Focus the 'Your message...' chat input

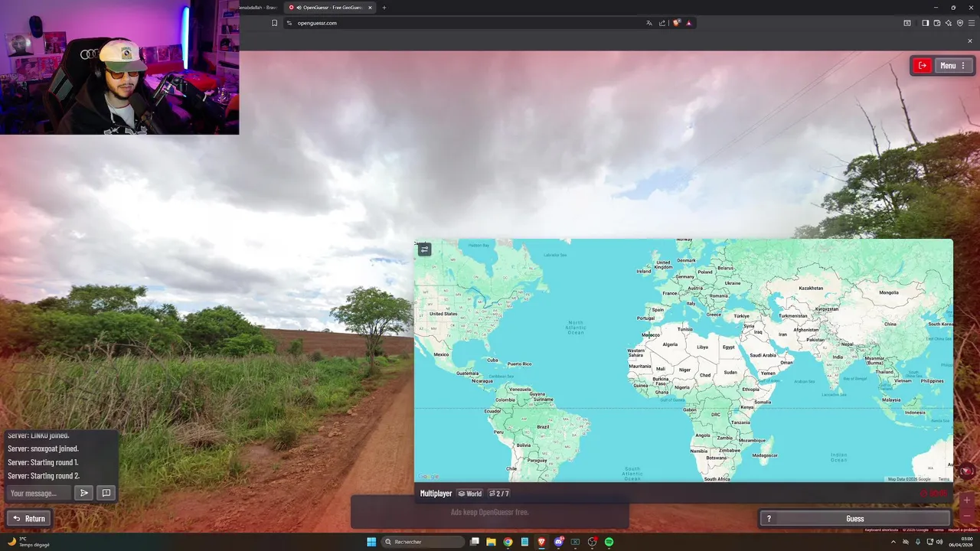click(39, 493)
